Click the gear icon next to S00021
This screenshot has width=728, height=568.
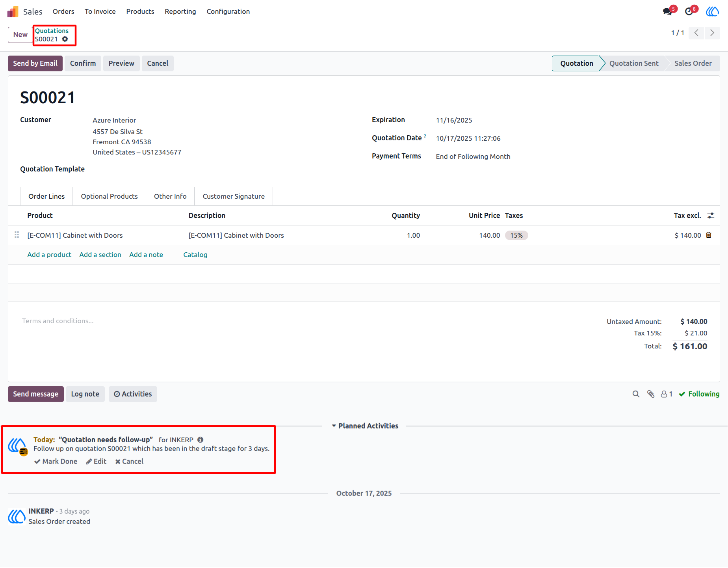click(65, 39)
